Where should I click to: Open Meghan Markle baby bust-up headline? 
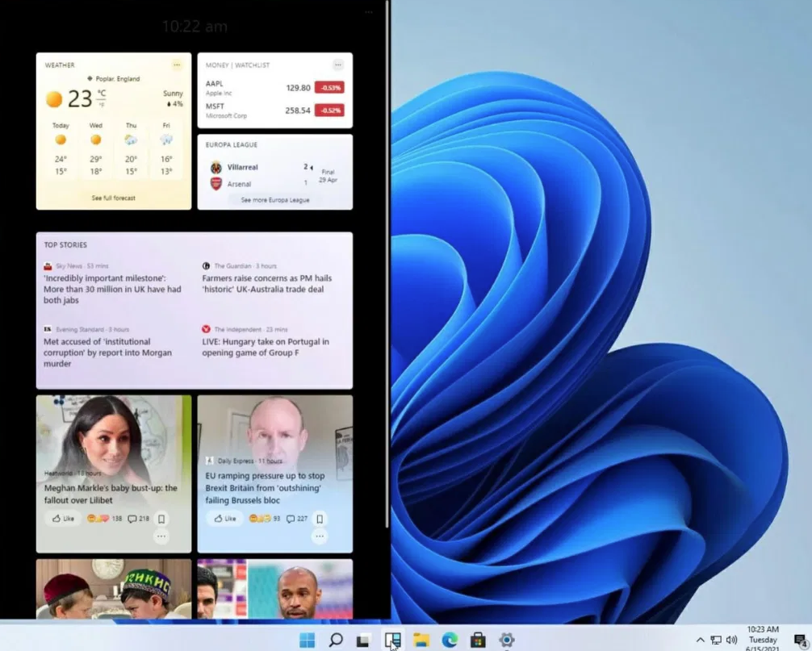(x=111, y=494)
